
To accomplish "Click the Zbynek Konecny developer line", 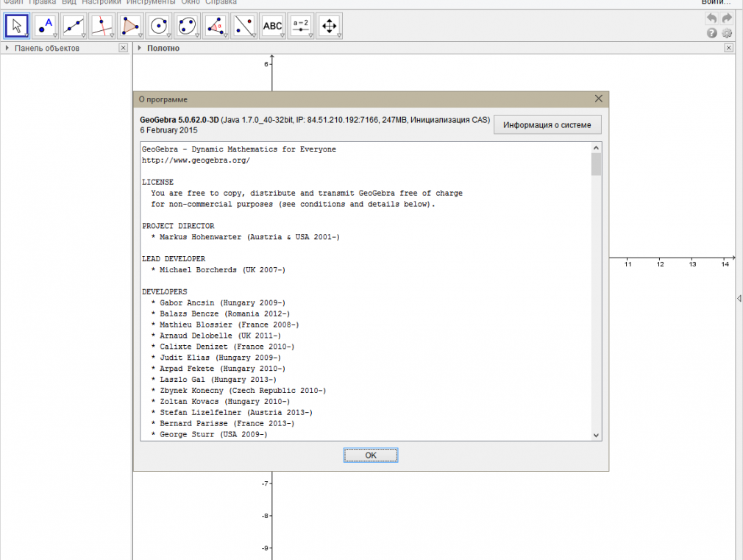I will [x=239, y=391].
